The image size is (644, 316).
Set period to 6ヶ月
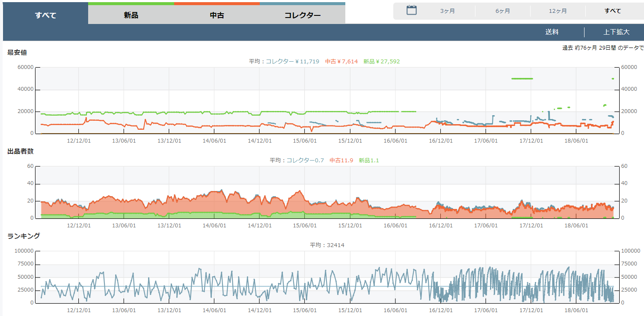tap(502, 11)
